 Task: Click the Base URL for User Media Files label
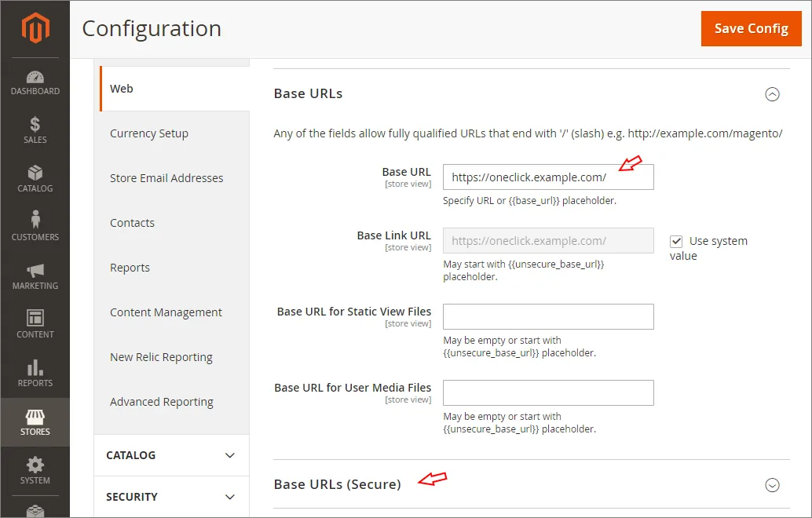coord(353,388)
